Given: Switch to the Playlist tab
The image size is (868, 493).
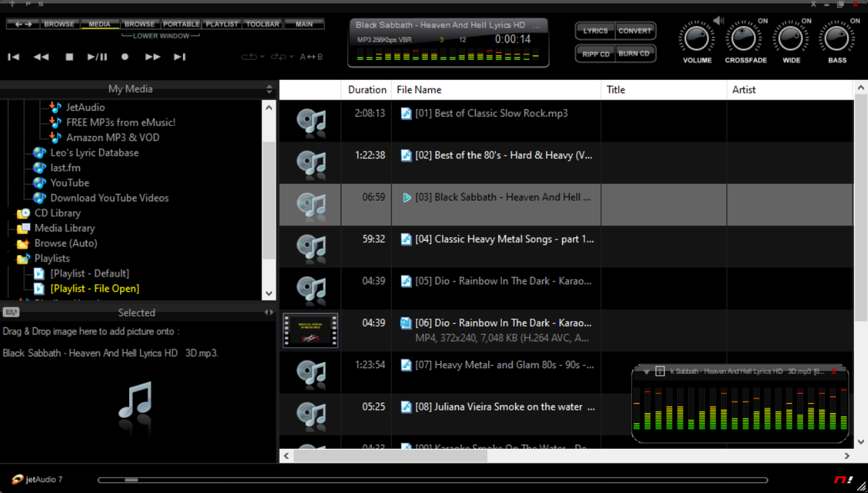Looking at the screenshot, I should 222,24.
